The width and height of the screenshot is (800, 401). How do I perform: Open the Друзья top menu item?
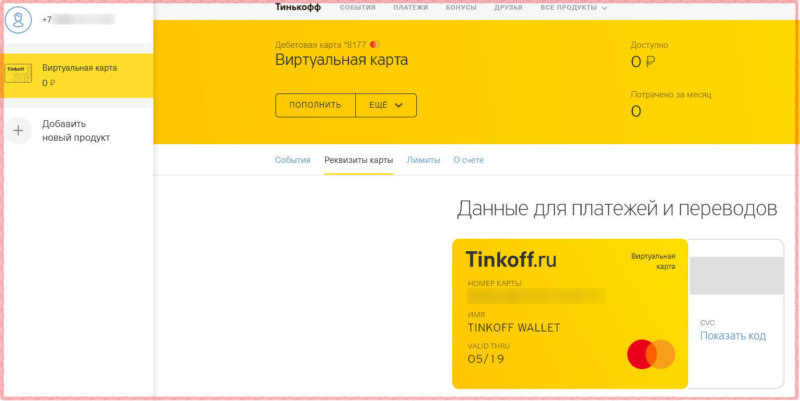508,8
